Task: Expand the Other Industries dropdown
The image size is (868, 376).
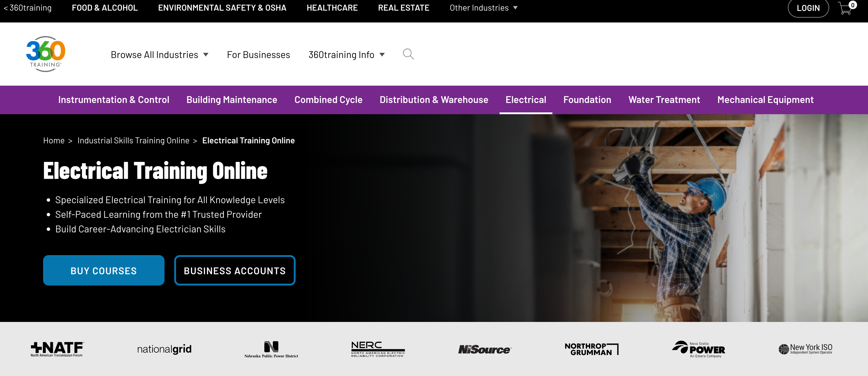Action: pyautogui.click(x=483, y=8)
